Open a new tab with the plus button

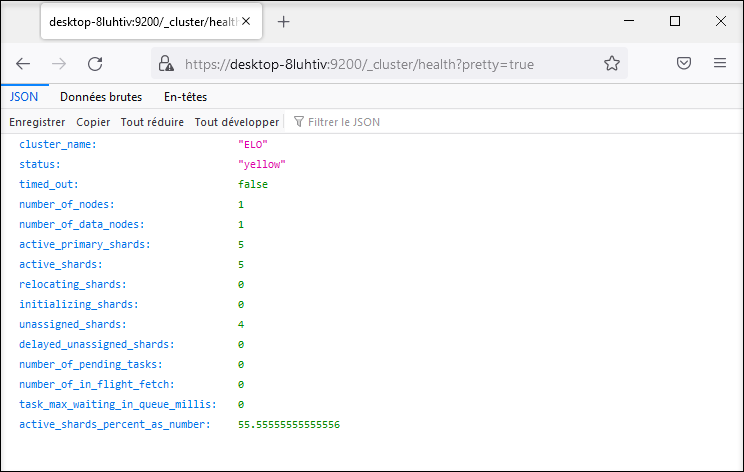coord(283,22)
